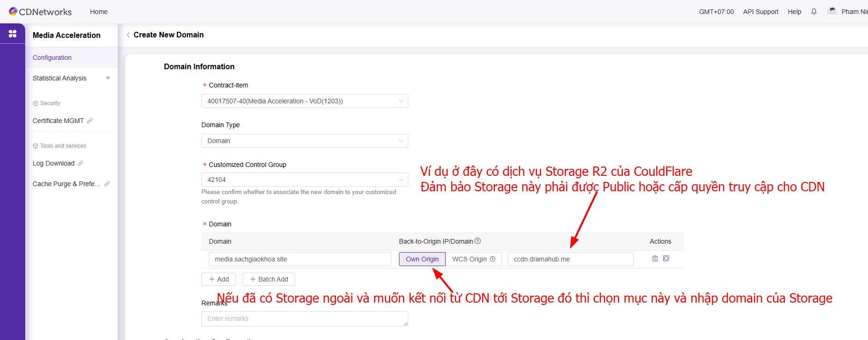Click the notification bell icon
868x340 pixels.
click(x=814, y=12)
